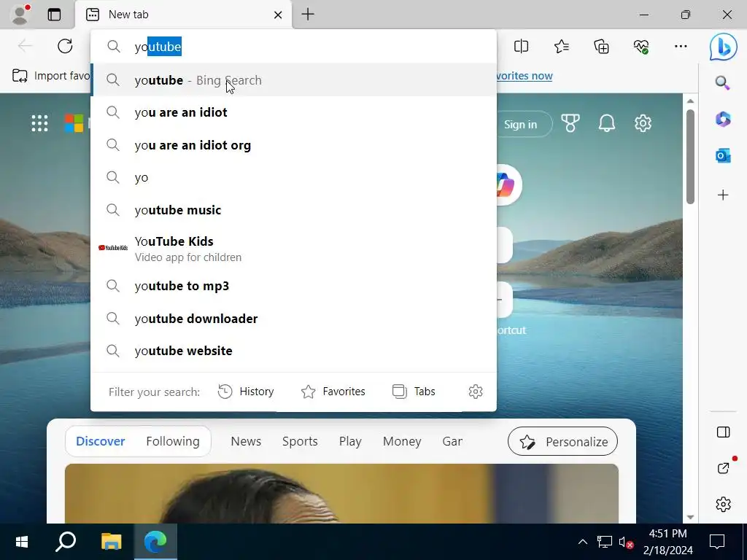
Task: Open the Bing Copilot chat icon
Action: point(723,47)
